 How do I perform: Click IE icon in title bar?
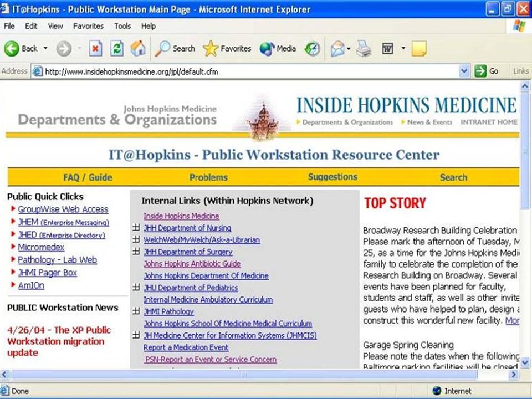[5, 8]
